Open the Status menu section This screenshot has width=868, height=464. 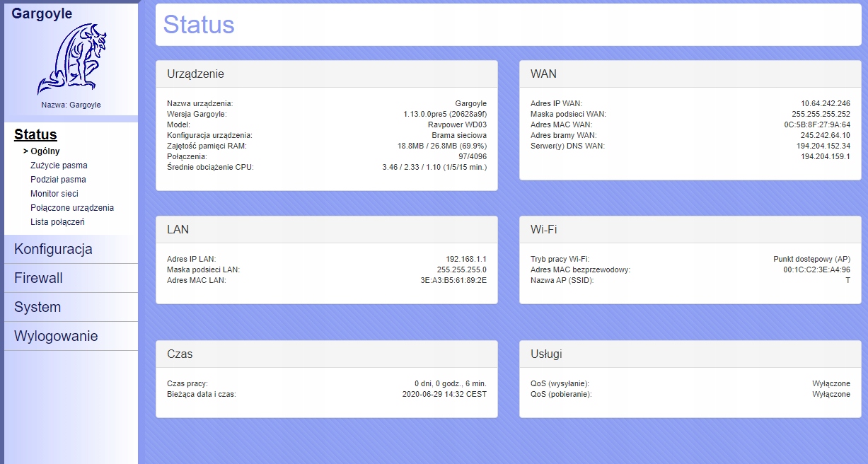pos(35,134)
